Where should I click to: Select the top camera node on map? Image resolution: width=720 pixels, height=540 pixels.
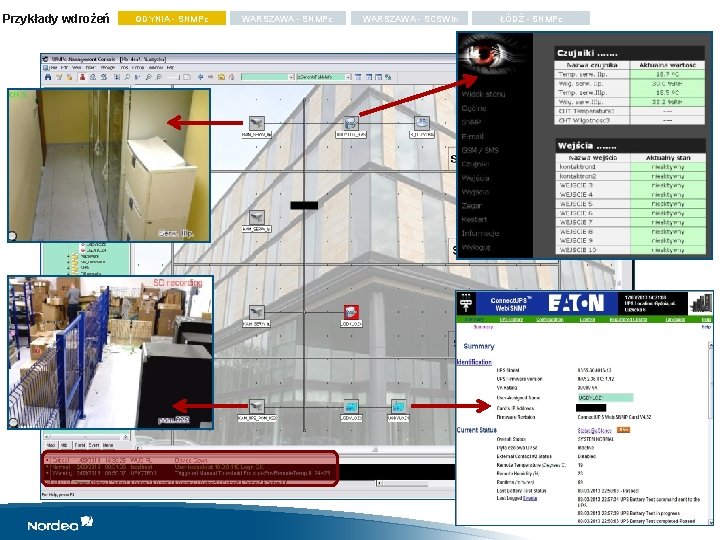coord(256,123)
